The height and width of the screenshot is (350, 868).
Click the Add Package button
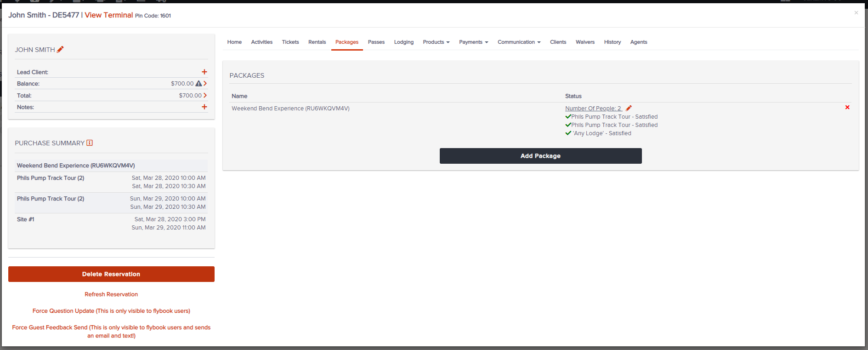pyautogui.click(x=540, y=156)
